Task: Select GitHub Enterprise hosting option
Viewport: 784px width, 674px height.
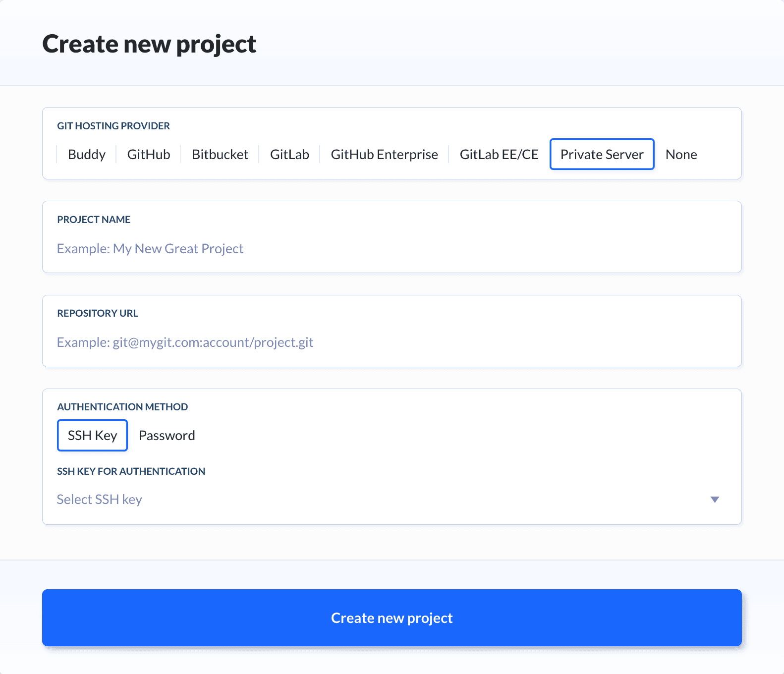Action: coord(385,154)
